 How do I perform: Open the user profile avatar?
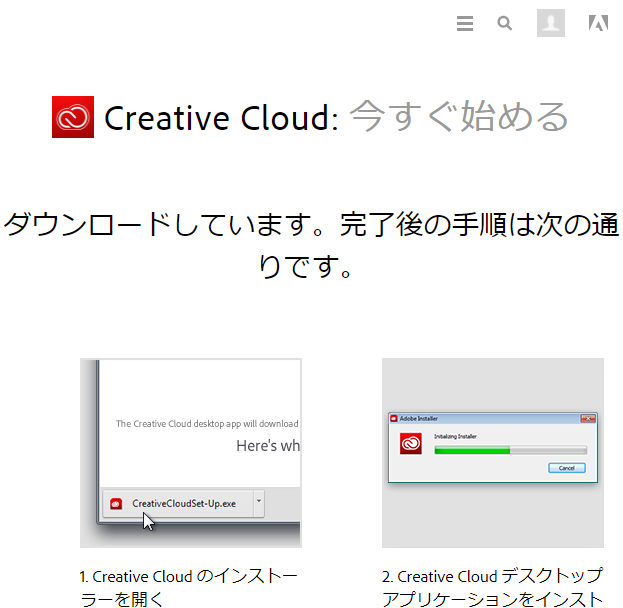point(551,23)
